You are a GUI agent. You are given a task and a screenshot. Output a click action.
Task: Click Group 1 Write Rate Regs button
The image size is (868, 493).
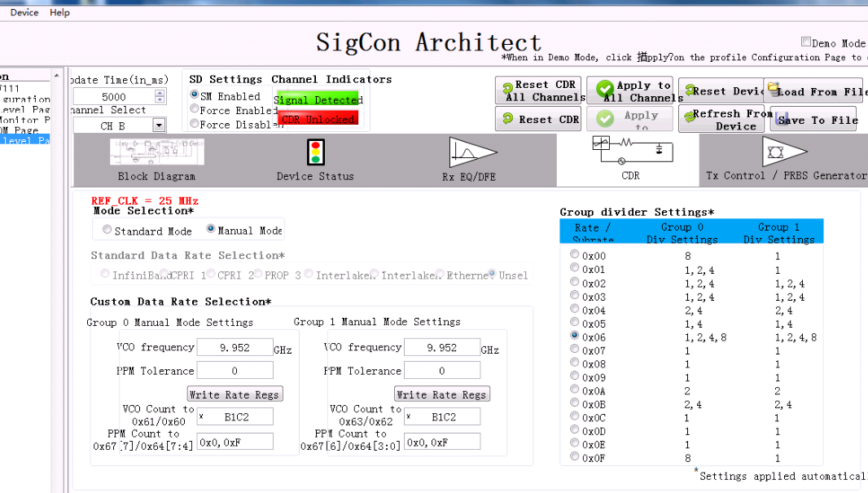point(442,394)
